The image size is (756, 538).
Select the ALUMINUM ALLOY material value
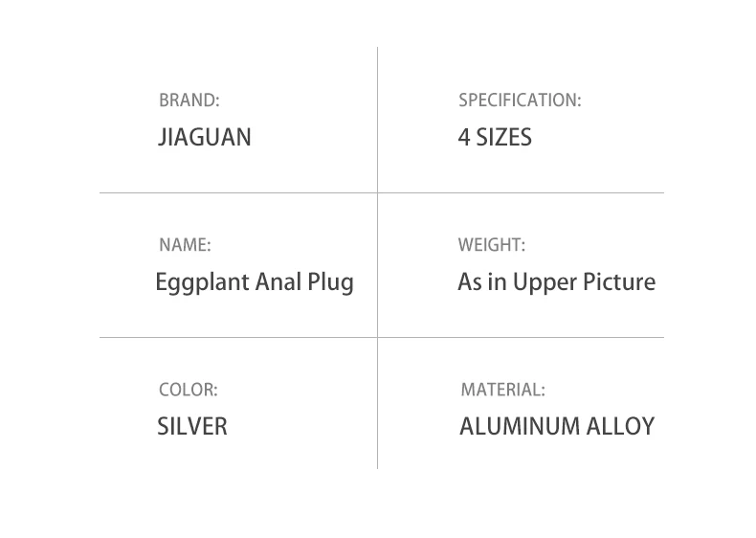pos(557,427)
